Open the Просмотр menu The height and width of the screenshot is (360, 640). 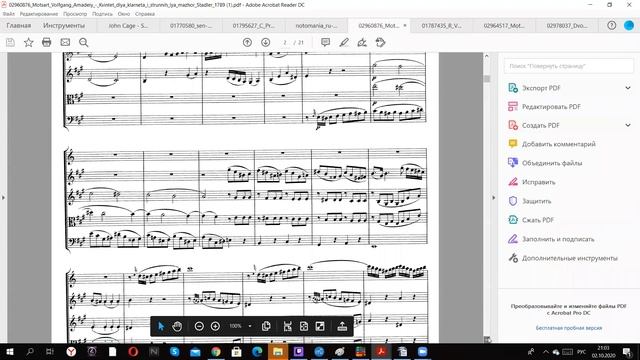[x=75, y=14]
